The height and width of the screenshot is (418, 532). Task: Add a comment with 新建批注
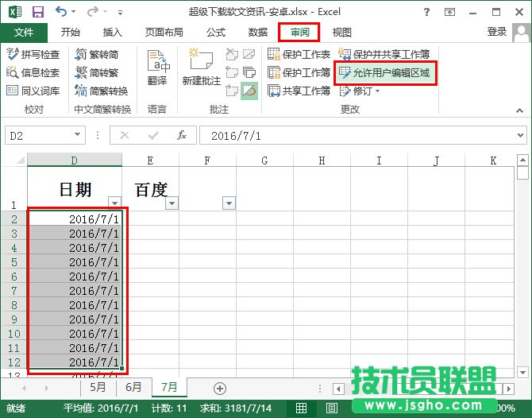click(202, 67)
